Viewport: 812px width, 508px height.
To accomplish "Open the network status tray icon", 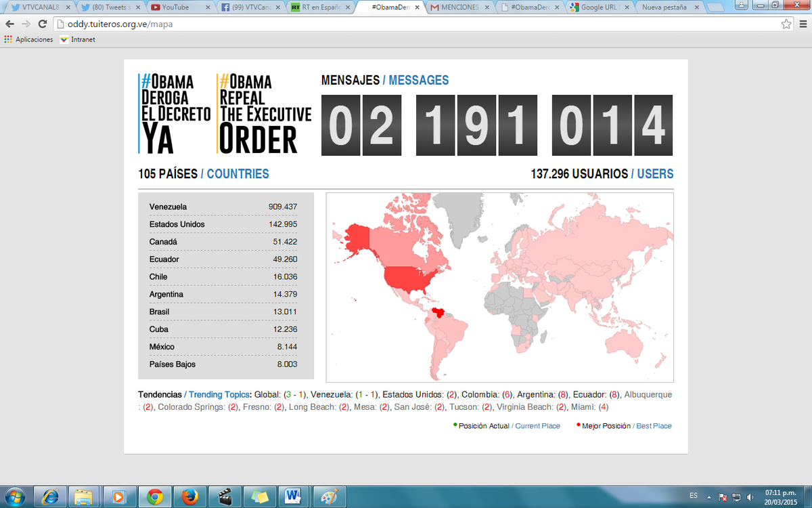I will tap(736, 496).
